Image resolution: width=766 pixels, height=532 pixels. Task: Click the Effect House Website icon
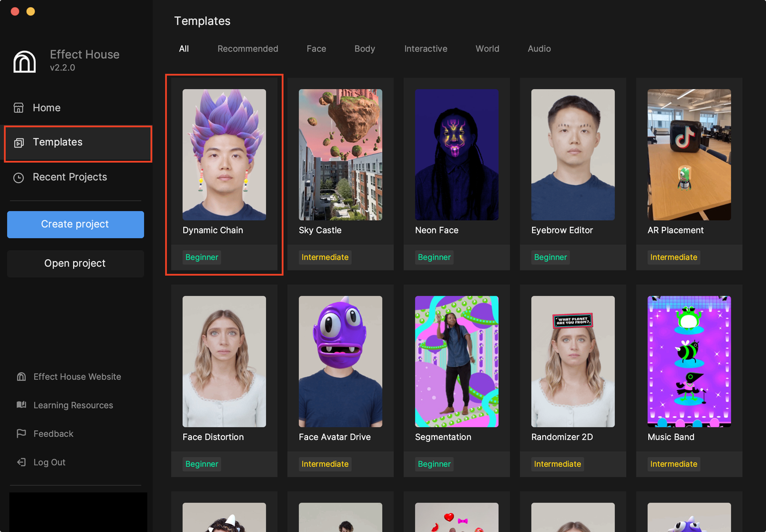tap(22, 376)
